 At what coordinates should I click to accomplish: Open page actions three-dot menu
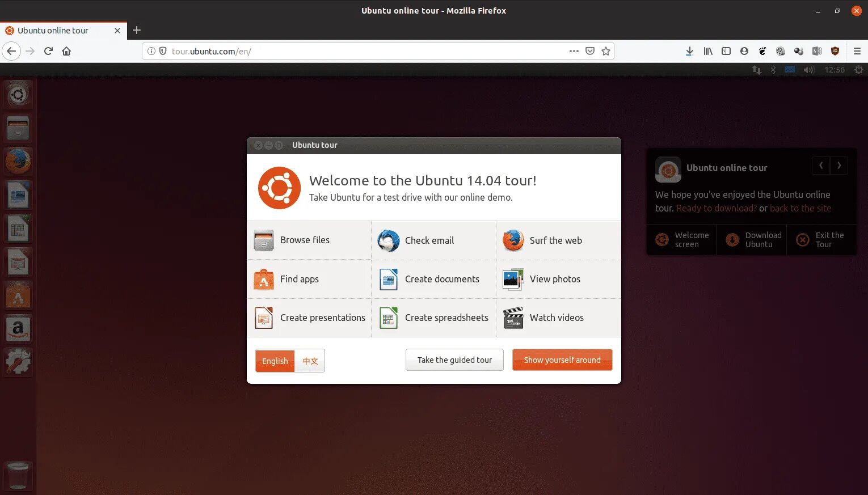pos(574,51)
